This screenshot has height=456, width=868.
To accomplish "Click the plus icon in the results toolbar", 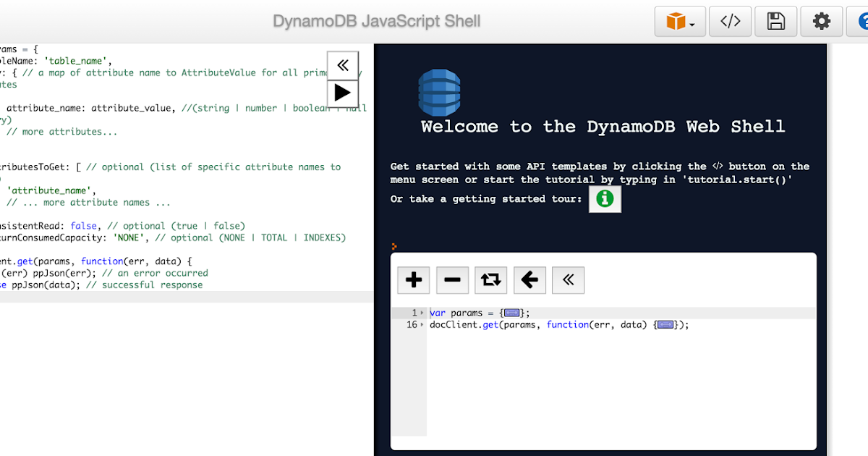I will pos(413,280).
